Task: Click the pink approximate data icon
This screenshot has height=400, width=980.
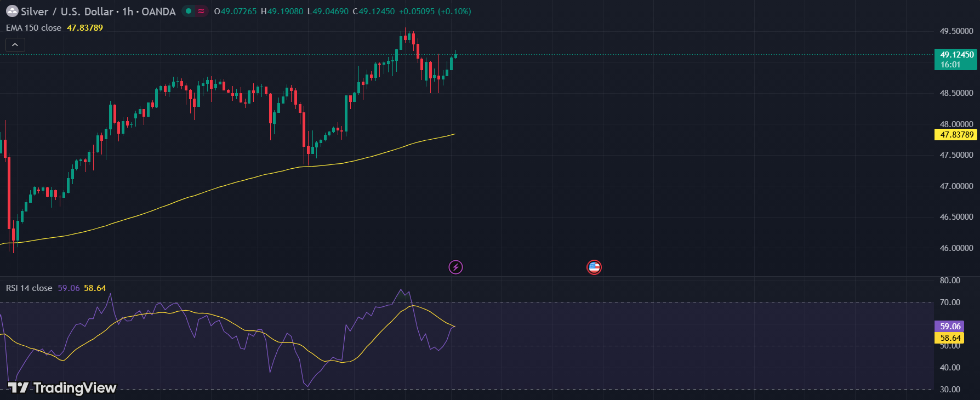Action: point(201,11)
